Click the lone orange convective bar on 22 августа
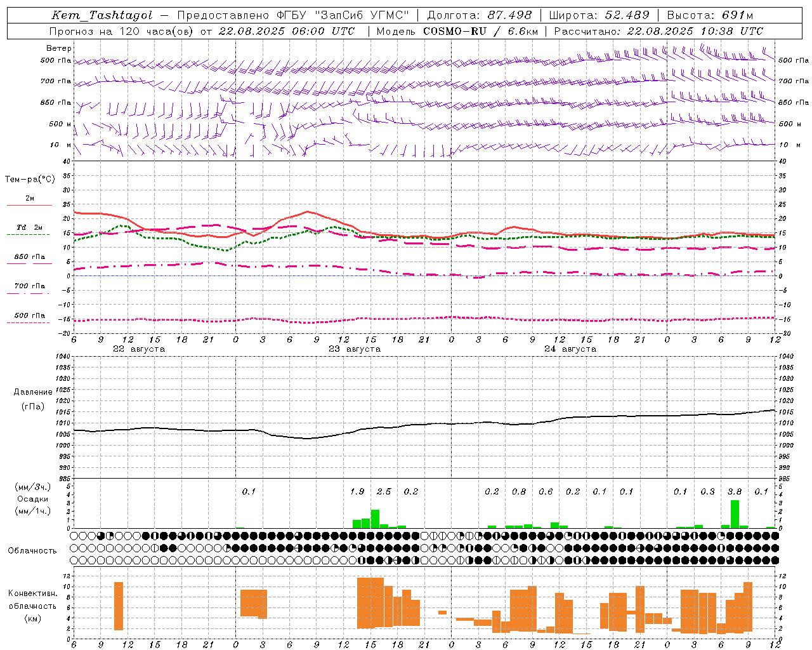 (x=119, y=606)
